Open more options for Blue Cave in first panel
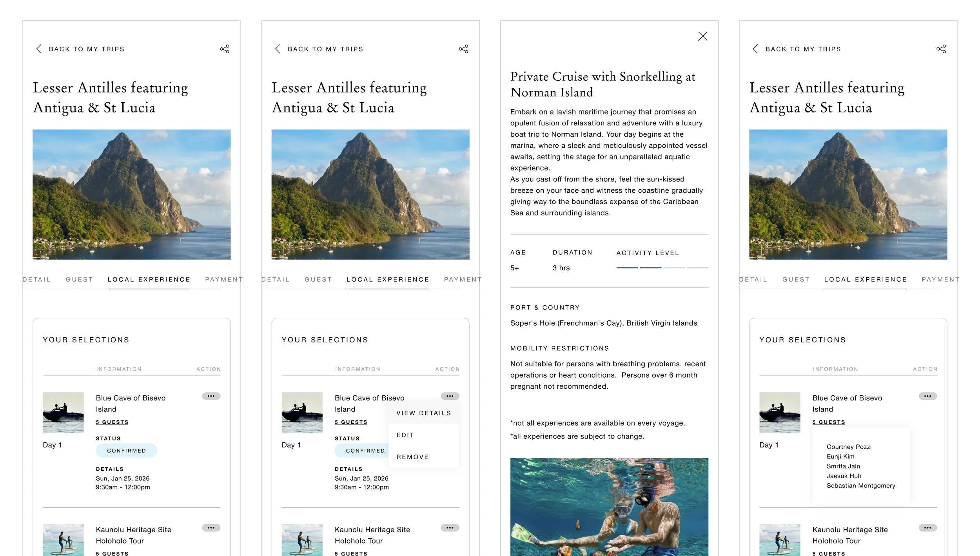This screenshot has width=980, height=556. [x=211, y=396]
